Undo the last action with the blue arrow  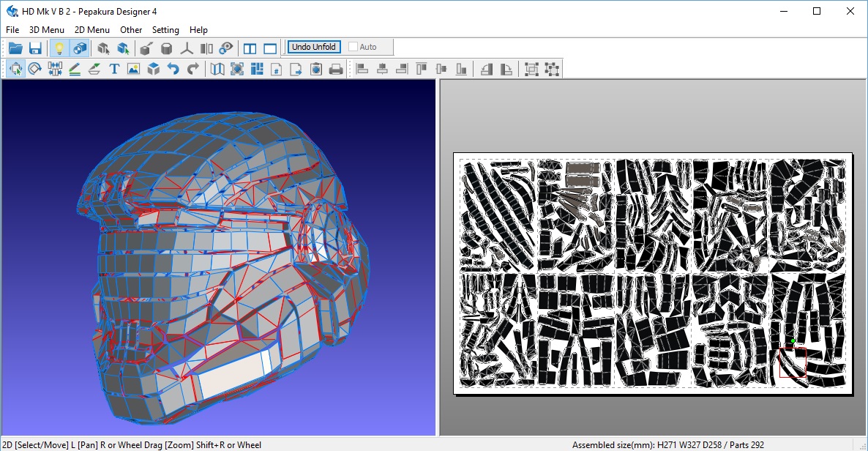pyautogui.click(x=173, y=69)
